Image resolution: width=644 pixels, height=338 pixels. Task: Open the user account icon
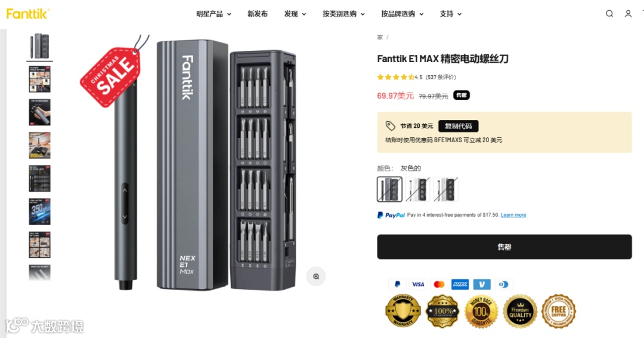click(628, 14)
